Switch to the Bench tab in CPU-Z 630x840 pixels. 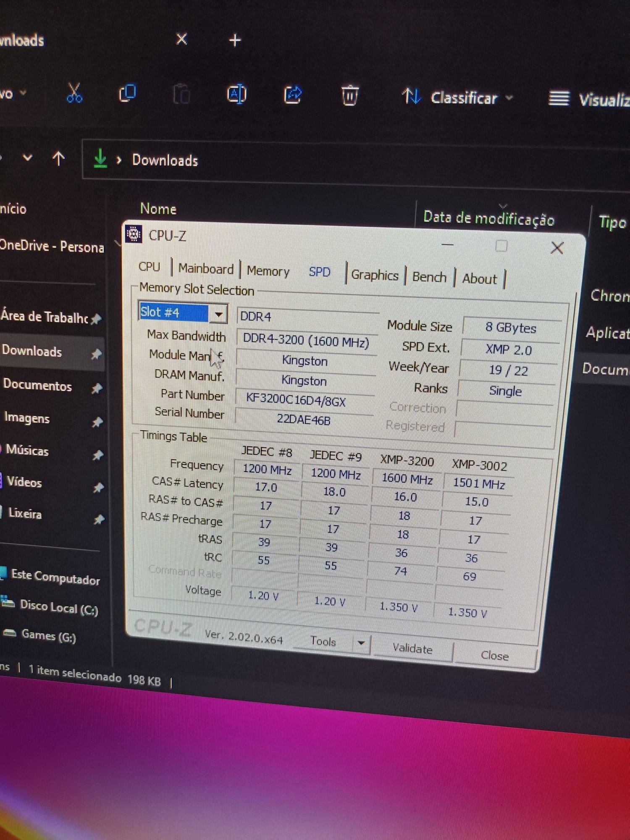click(429, 277)
